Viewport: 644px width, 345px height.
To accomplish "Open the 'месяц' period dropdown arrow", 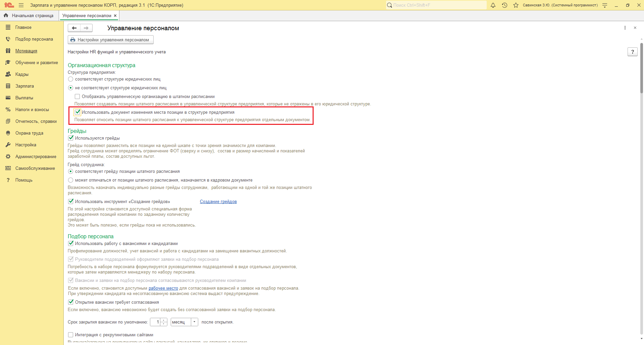I will (194, 322).
